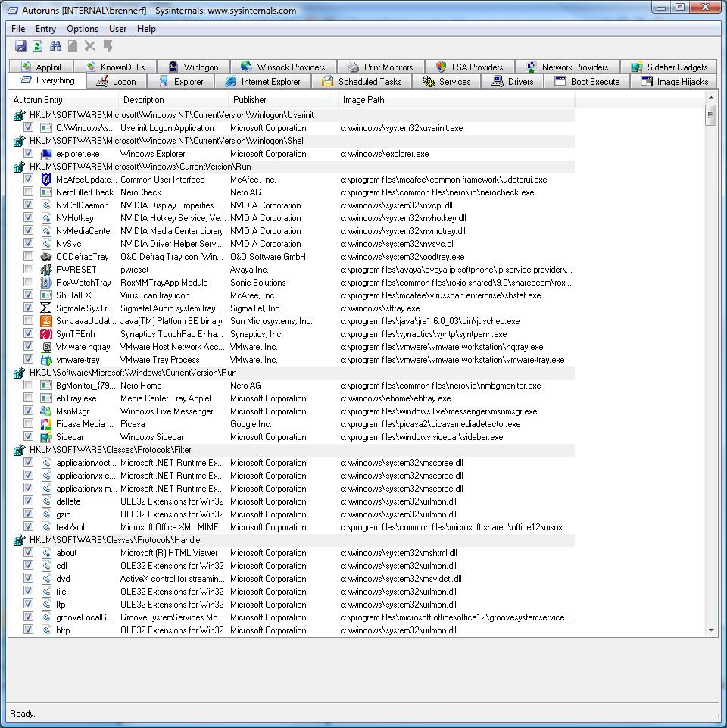Enable the SunJavaUpdate checkbox
Screen dimensions: 727x728
coord(28,320)
